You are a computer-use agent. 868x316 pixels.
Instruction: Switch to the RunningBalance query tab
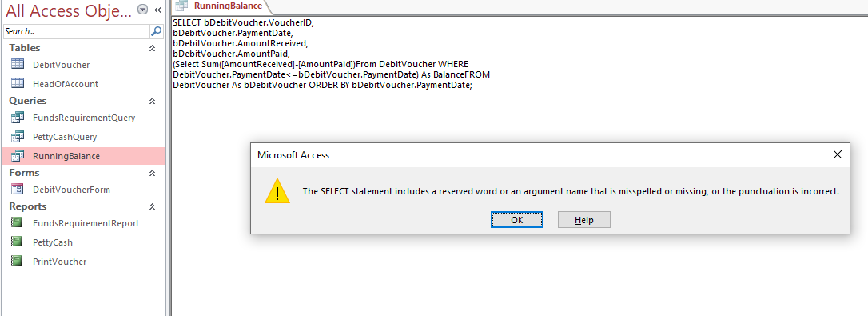point(221,6)
